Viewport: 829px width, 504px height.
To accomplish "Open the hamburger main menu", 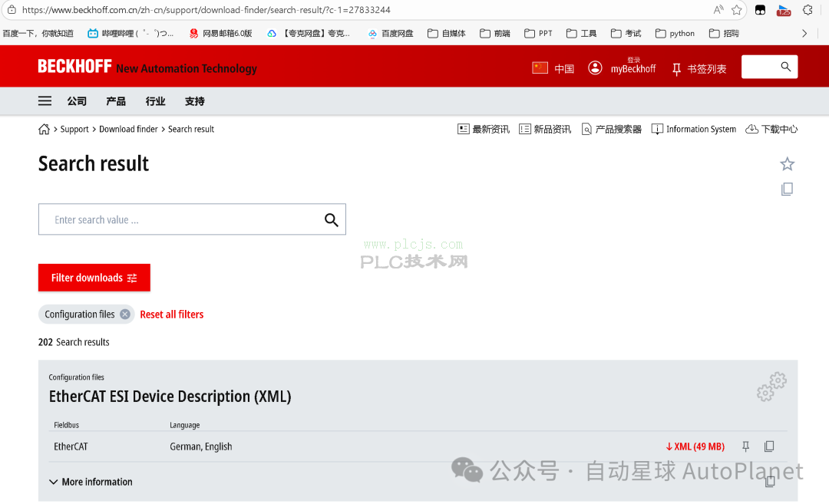I will (x=45, y=101).
